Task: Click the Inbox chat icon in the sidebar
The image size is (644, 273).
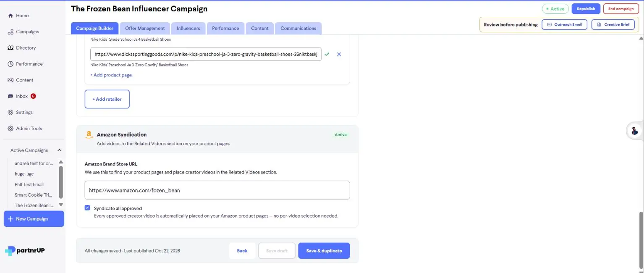Action: (x=10, y=96)
